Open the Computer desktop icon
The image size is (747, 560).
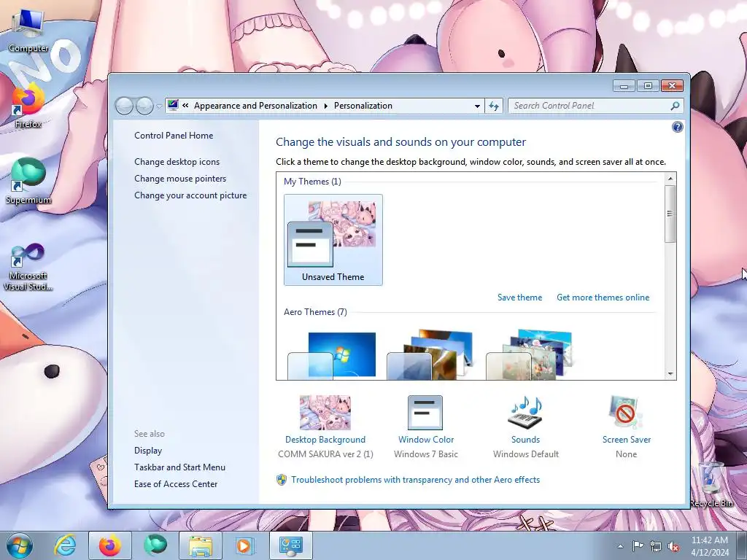coord(28,31)
